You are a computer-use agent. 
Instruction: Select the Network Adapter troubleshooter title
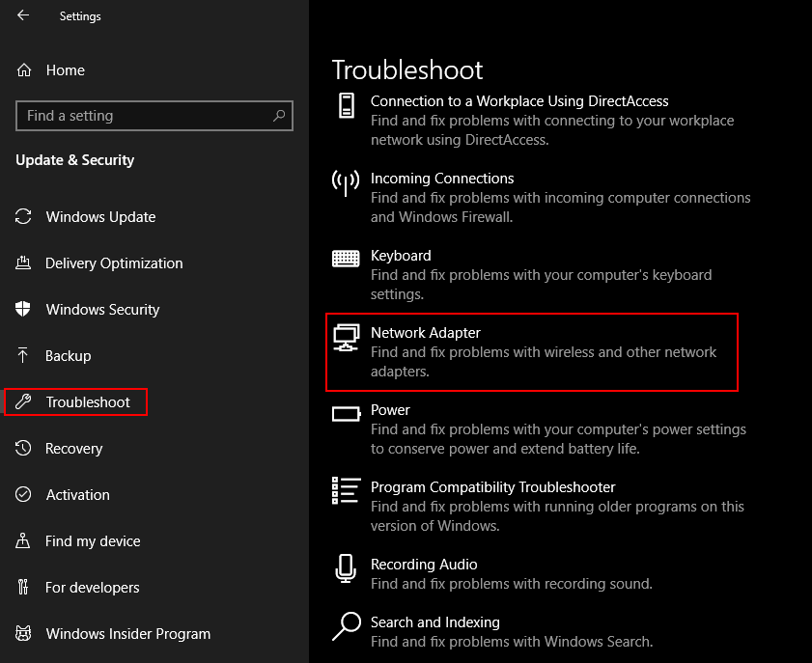pos(426,332)
